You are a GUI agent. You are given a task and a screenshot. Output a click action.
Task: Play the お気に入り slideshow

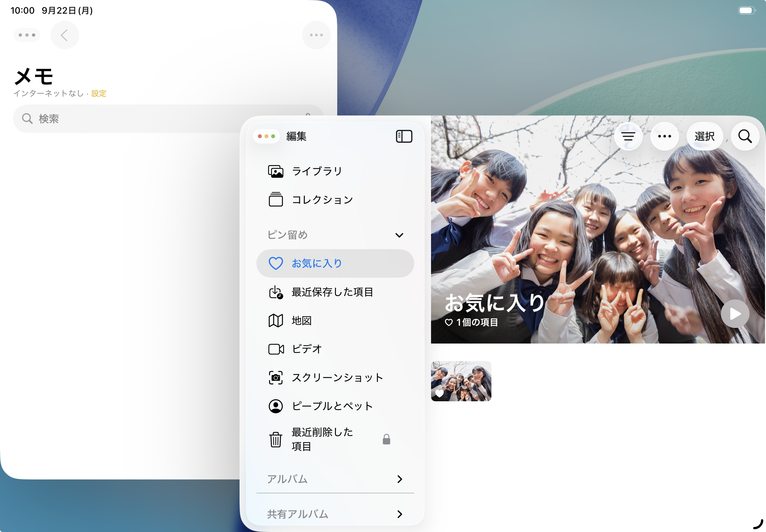[735, 314]
